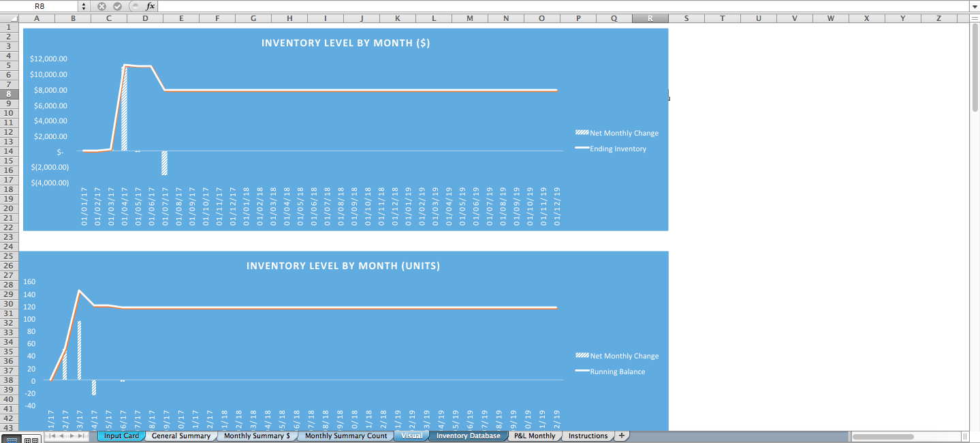Click the vertical scrollbar thumb

click(975, 68)
